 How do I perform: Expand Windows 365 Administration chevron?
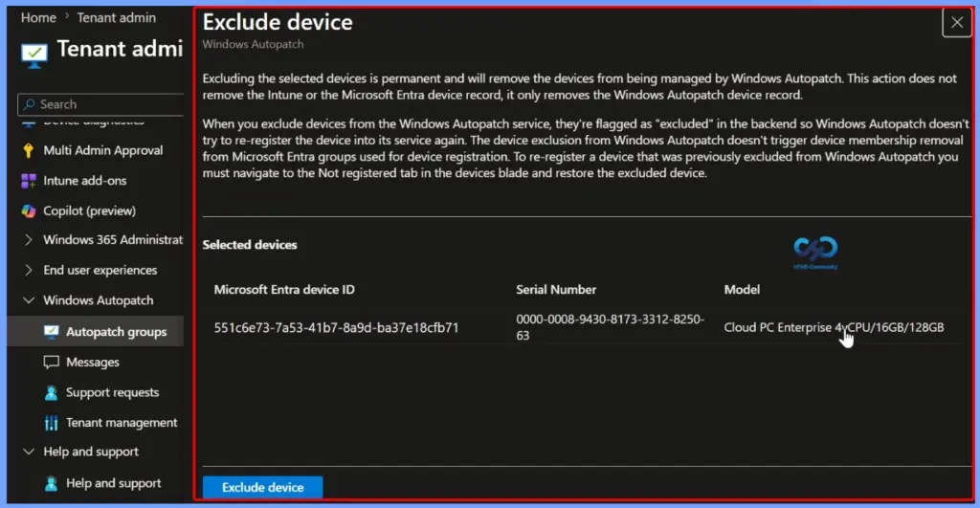28,240
